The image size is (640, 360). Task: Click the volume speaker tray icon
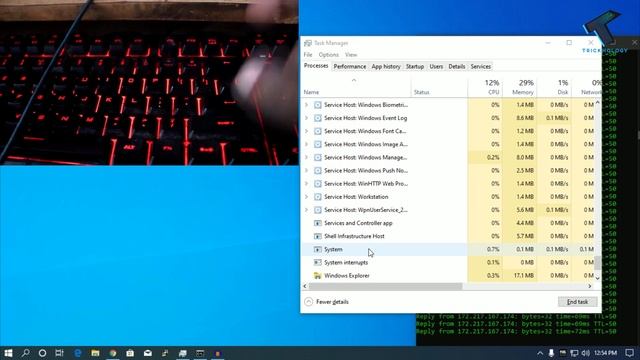[x=586, y=353]
